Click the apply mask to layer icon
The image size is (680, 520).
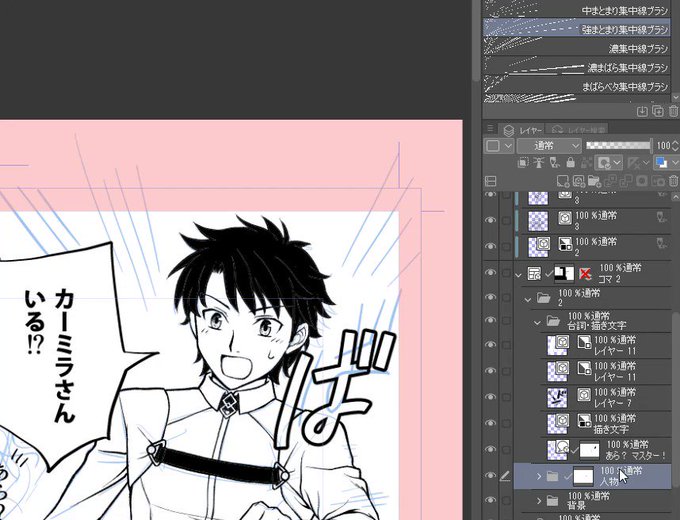657,181
